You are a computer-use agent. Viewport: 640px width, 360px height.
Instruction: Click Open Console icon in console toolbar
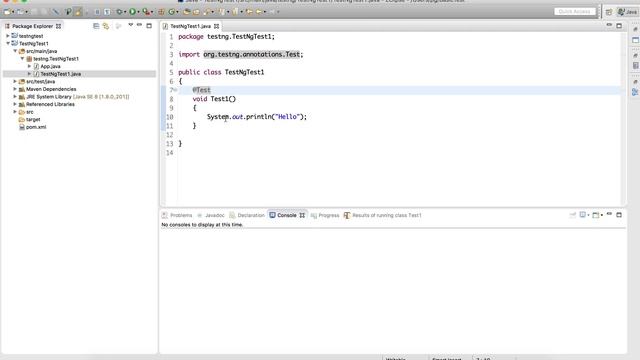coord(596,215)
